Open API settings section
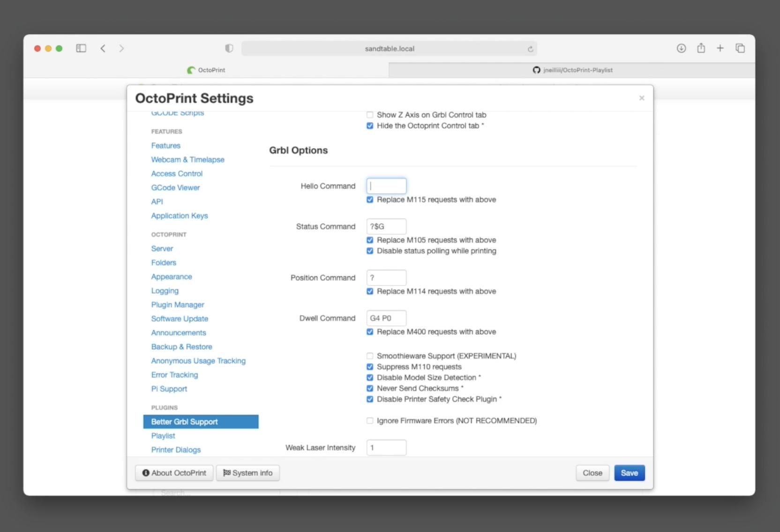The height and width of the screenshot is (532, 780). [x=157, y=202]
